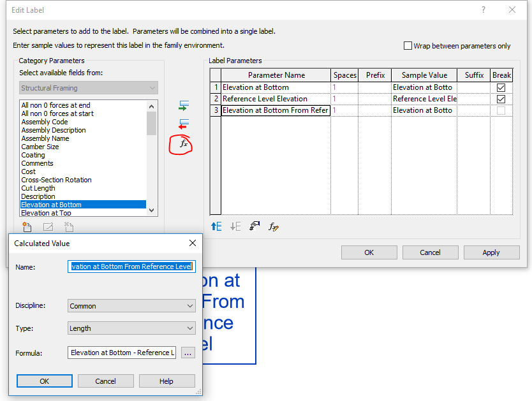
Task: Click Cancel in Calculated Value dialog
Action: 105,381
